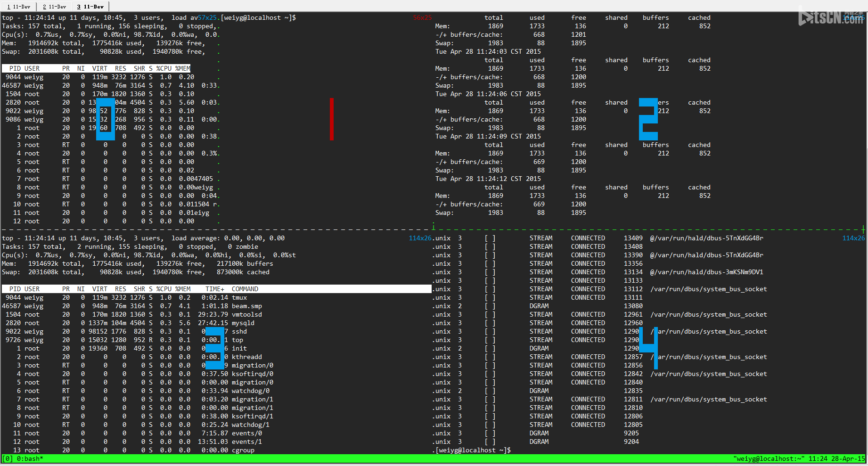Screen dimensions: 868x466
Task: Click the shell prompt in the bottom-right pane
Action: point(473,450)
